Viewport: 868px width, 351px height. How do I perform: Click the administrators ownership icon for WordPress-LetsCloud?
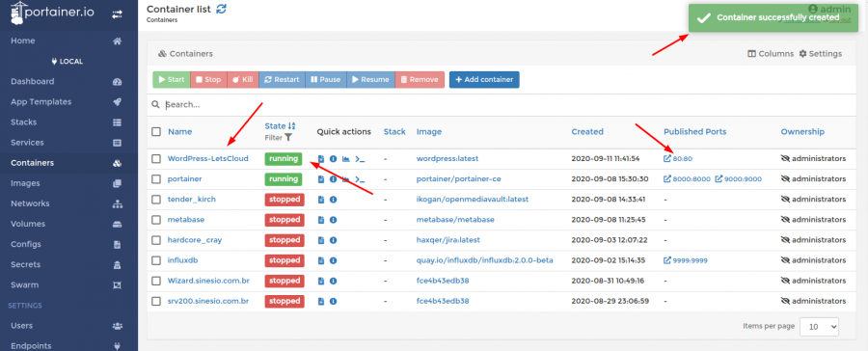click(x=785, y=159)
